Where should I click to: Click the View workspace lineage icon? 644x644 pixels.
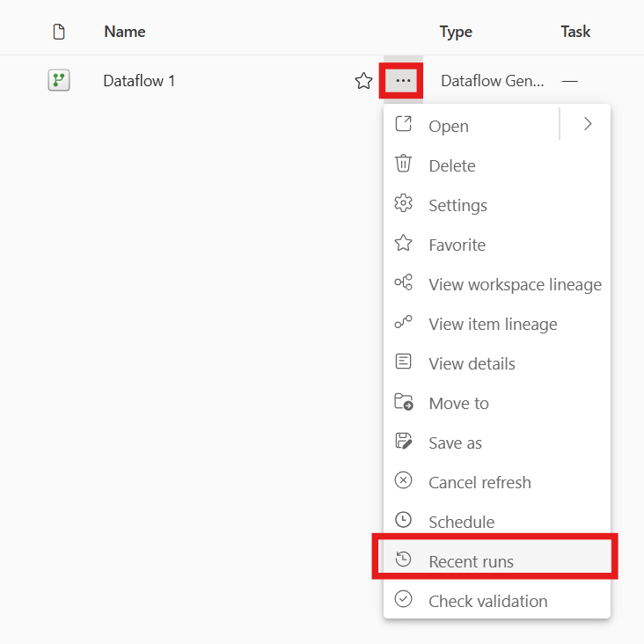tap(403, 283)
